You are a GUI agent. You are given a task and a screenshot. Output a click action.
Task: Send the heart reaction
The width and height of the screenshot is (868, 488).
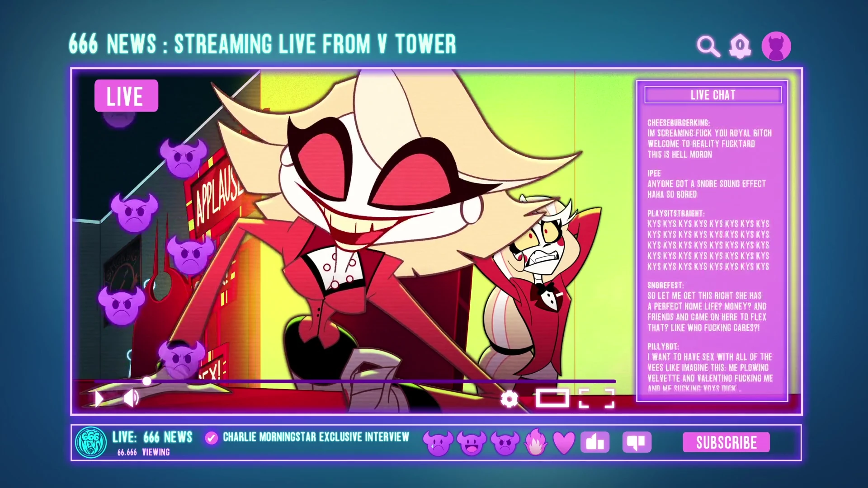(564, 443)
